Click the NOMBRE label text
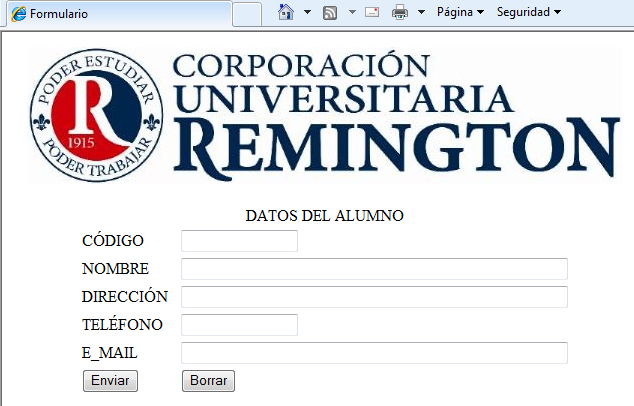 click(x=115, y=269)
